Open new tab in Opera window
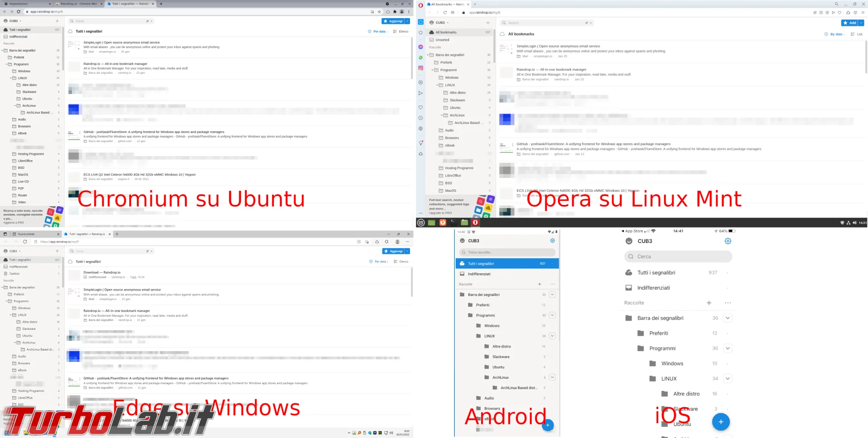The image size is (868, 438). point(475,4)
